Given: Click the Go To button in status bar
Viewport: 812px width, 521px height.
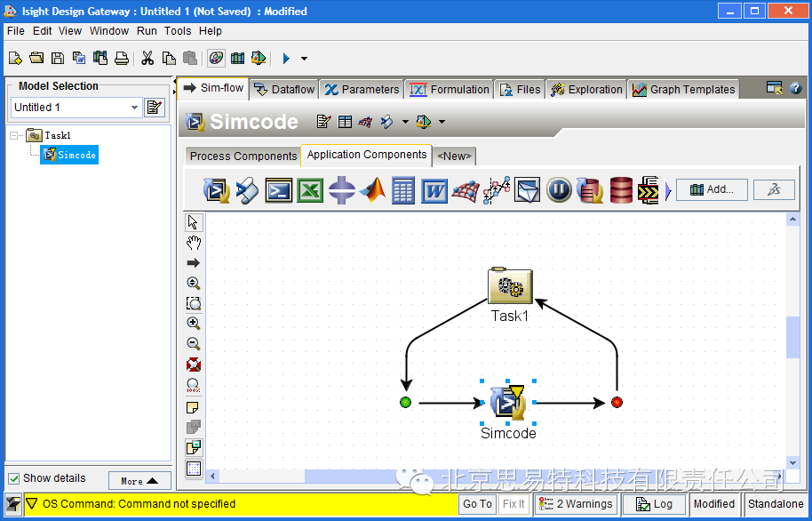Looking at the screenshot, I should click(477, 504).
